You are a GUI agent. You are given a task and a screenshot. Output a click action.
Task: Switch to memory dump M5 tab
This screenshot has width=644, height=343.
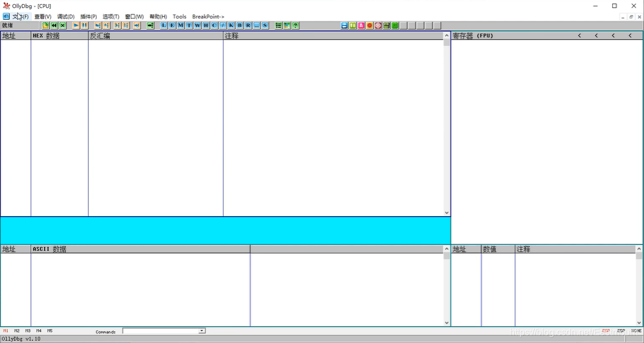coord(50,331)
